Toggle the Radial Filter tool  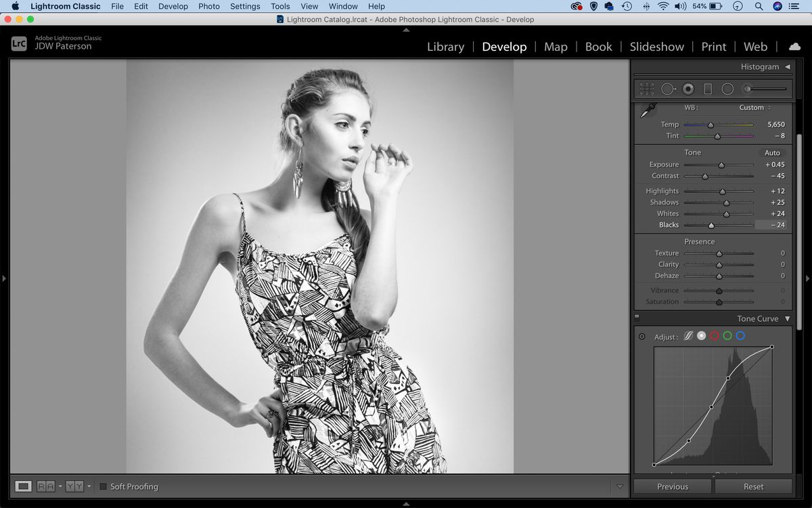coord(728,88)
